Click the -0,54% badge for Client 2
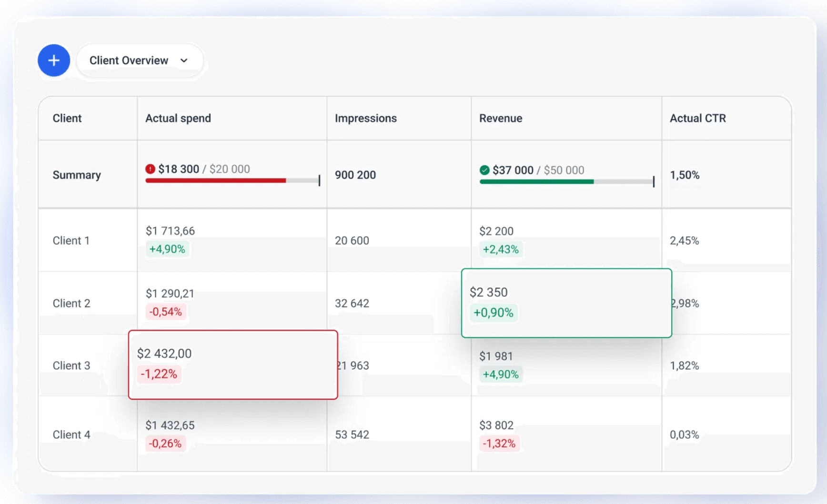 point(165,312)
